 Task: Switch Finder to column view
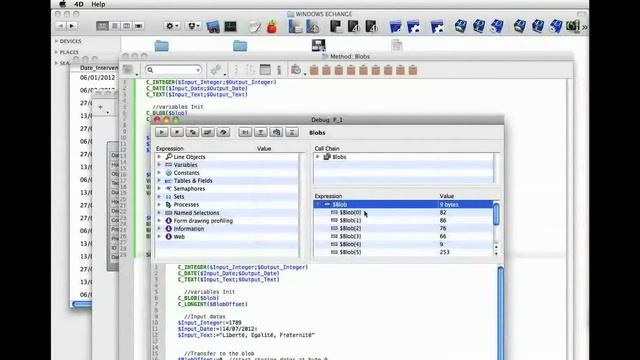[127, 26]
